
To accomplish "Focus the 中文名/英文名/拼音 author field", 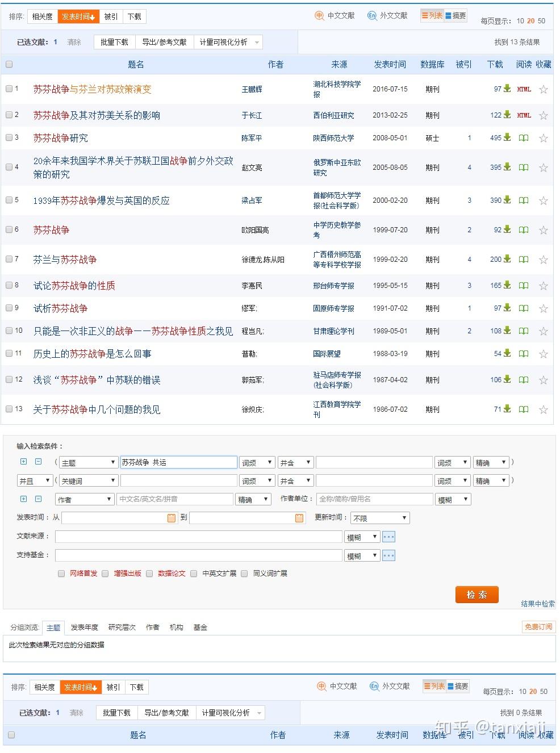I will 175,499.
